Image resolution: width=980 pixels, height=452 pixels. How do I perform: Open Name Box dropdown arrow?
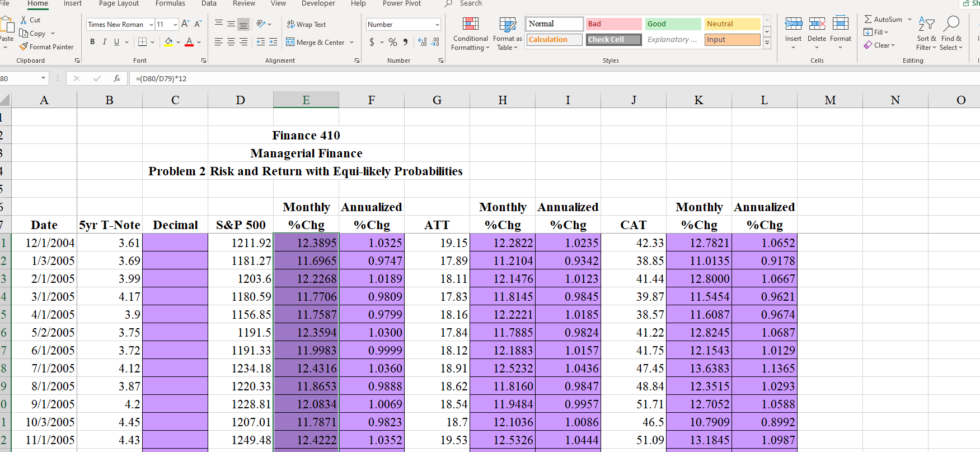coord(43,78)
